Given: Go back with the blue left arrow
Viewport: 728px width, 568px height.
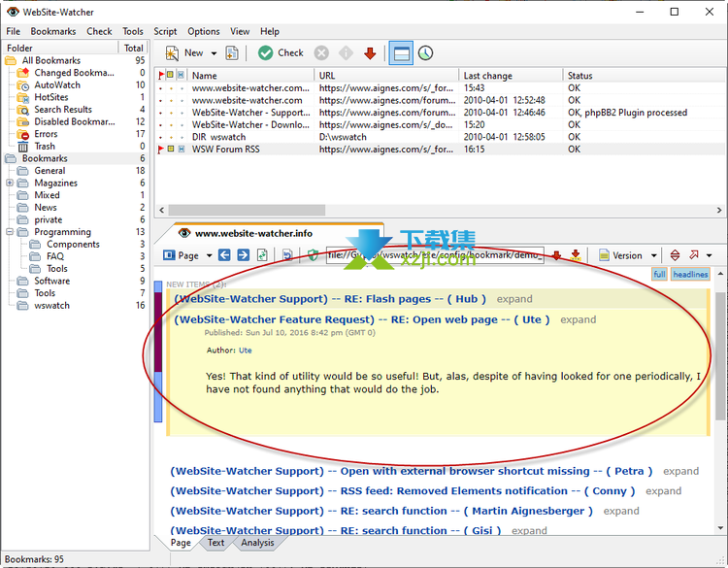Looking at the screenshot, I should tap(224, 255).
